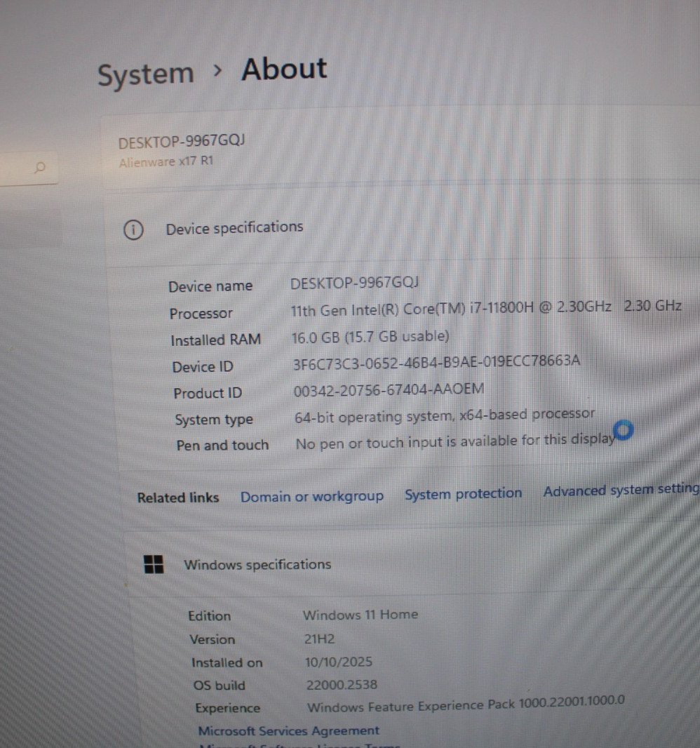Click the breadcrumb chevron between System and About

[x=217, y=71]
